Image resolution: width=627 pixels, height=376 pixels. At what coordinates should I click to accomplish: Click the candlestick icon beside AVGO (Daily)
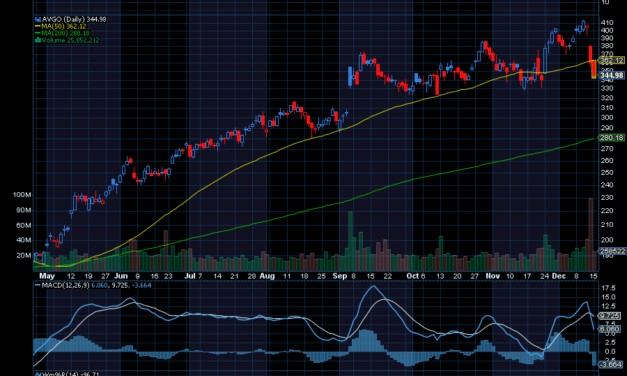pos(38,19)
